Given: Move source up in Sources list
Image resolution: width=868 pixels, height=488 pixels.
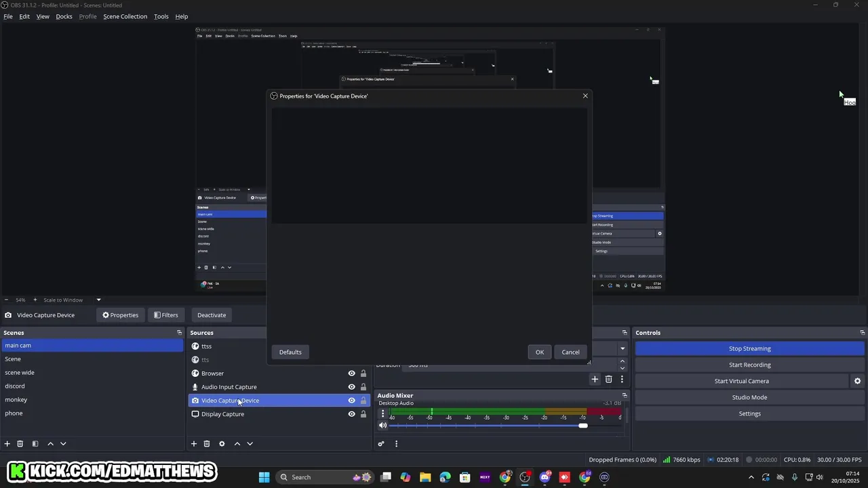Looking at the screenshot, I should tap(237, 443).
